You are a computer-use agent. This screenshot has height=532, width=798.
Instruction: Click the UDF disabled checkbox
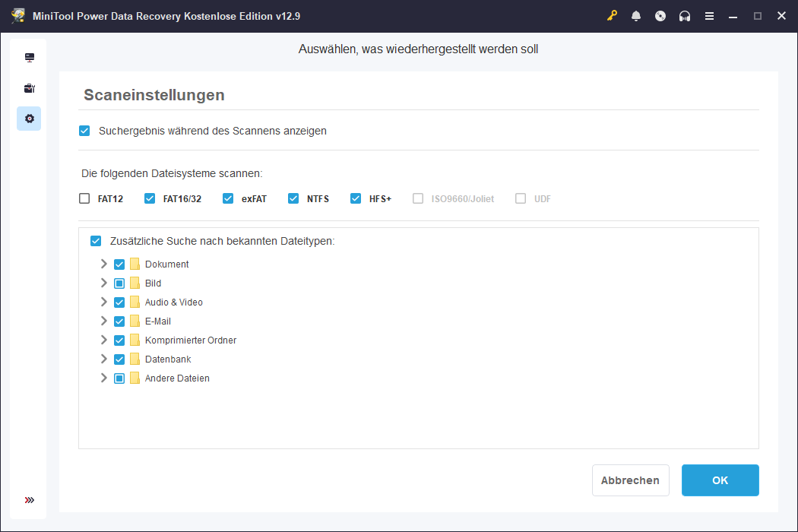pos(520,198)
